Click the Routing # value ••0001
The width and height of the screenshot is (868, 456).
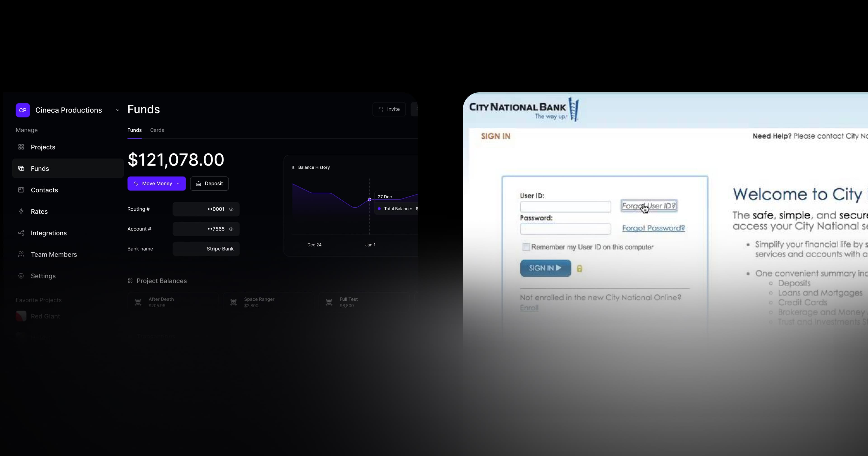(216, 209)
